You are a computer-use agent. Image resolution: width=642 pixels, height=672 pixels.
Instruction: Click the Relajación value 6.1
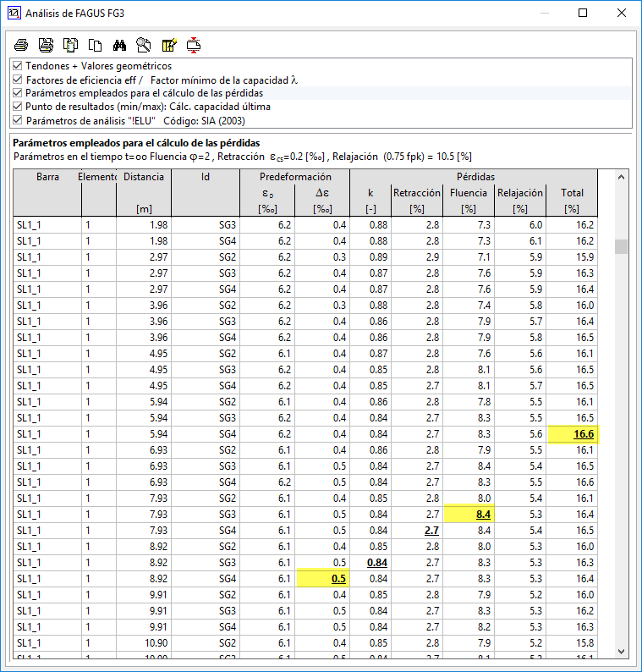535,241
